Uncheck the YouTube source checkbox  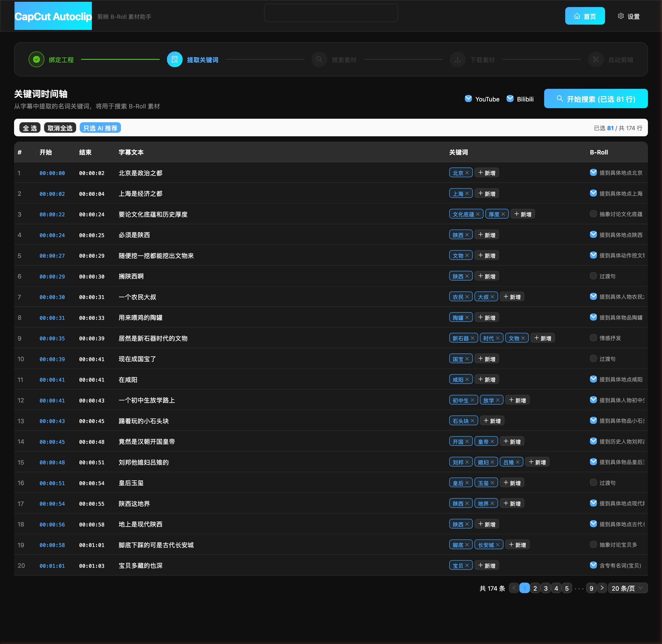point(468,98)
